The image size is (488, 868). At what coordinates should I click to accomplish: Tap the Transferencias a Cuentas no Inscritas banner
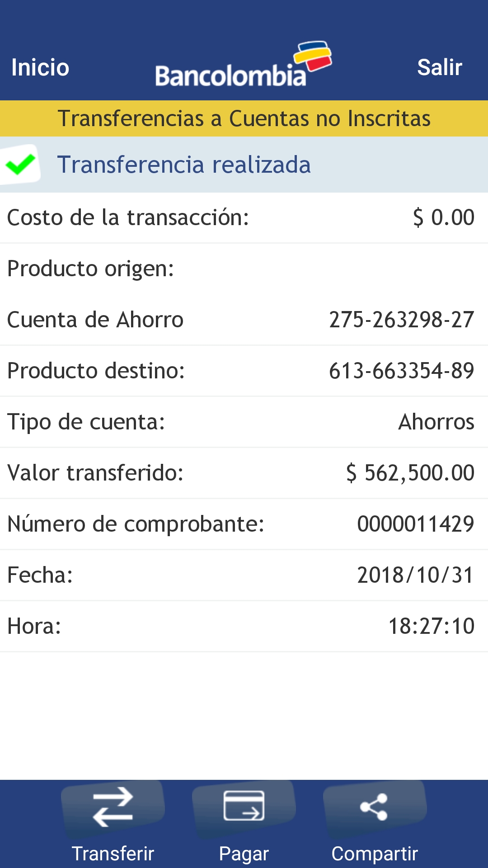244,118
